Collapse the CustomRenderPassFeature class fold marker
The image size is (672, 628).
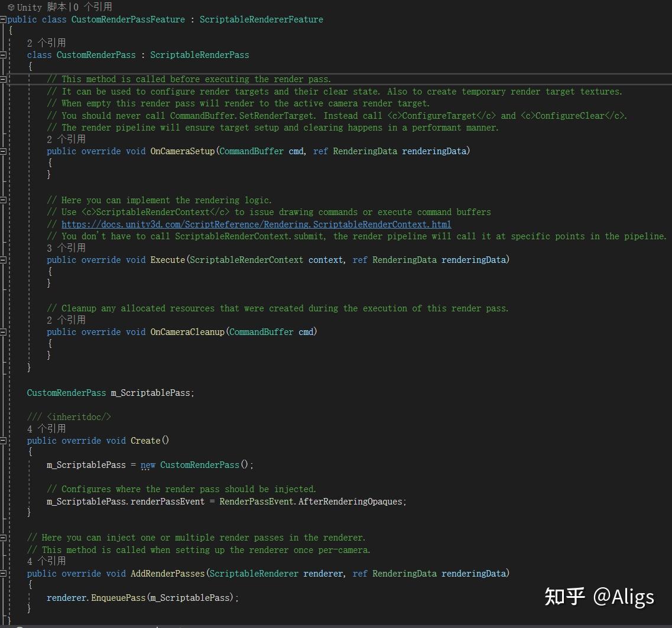[x=3, y=19]
